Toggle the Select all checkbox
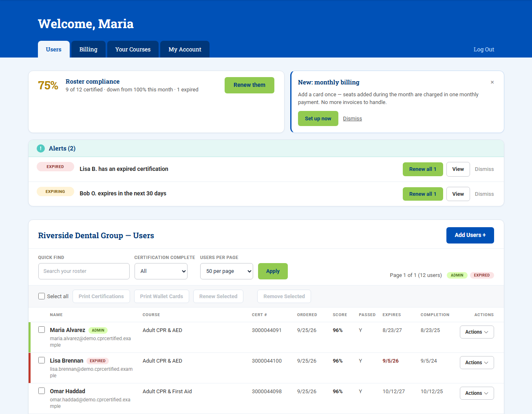Screen dimensions: 532x414 click(x=42, y=296)
